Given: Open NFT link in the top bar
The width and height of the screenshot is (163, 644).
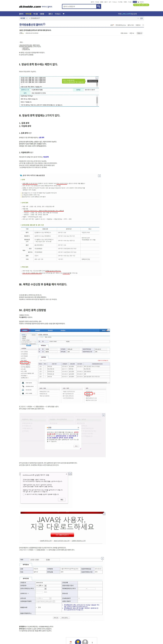Looking at the screenshot, I should (110, 2).
